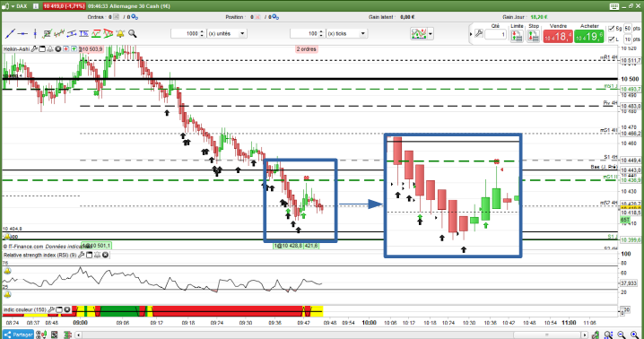Click the Ordres gear settings icon
644x339 pixels.
point(135,17)
